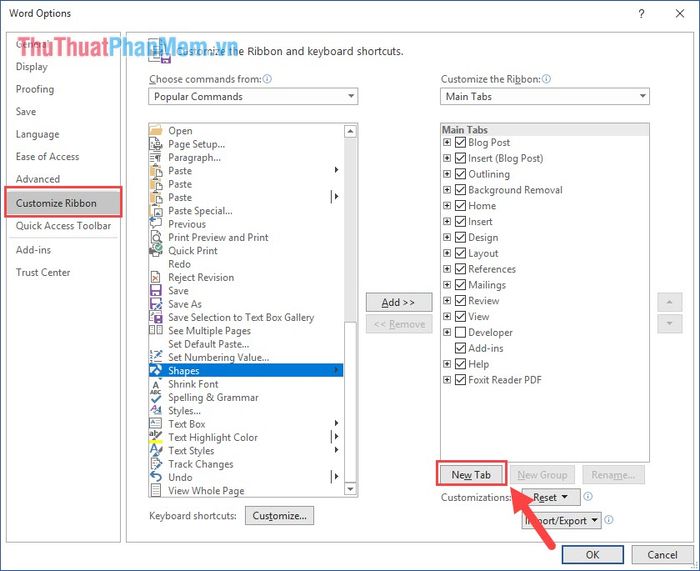This screenshot has width=700, height=571.
Task: Expand the Help tree node
Action: pyautogui.click(x=447, y=364)
